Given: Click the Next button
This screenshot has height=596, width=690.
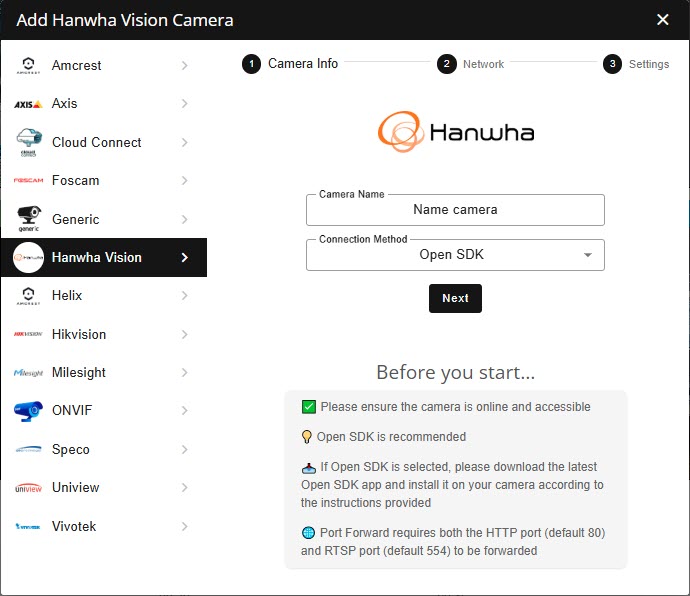Looking at the screenshot, I should coord(455,298).
